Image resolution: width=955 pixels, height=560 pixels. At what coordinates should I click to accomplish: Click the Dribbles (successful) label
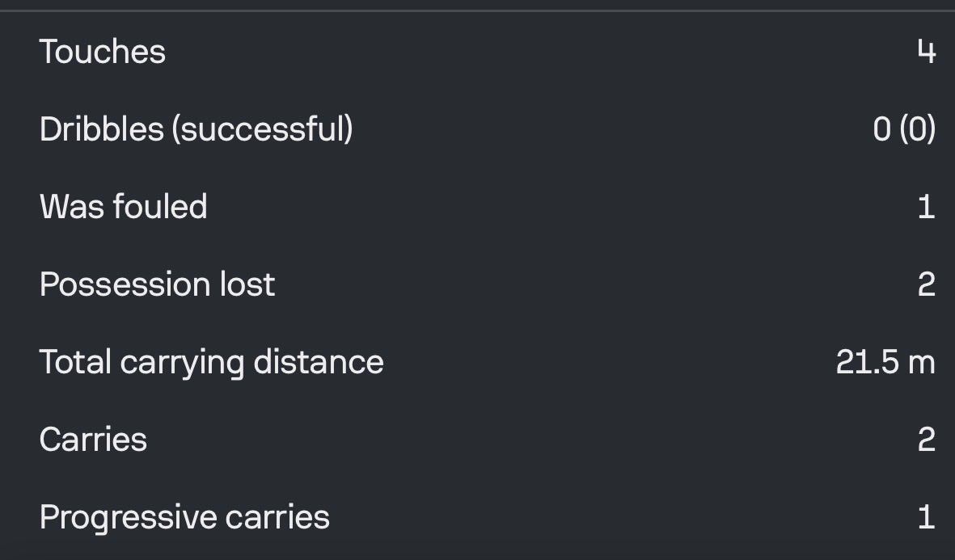click(x=196, y=129)
